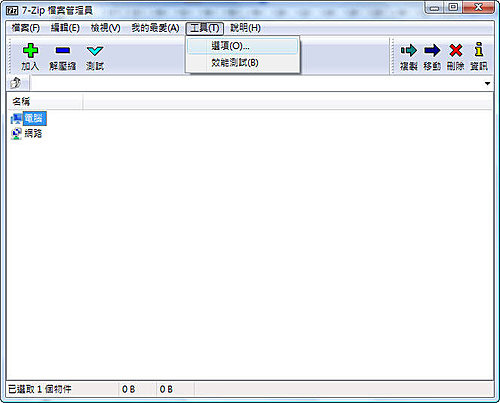
Task: Open the 編輯(E) menu
Action: [x=65, y=28]
